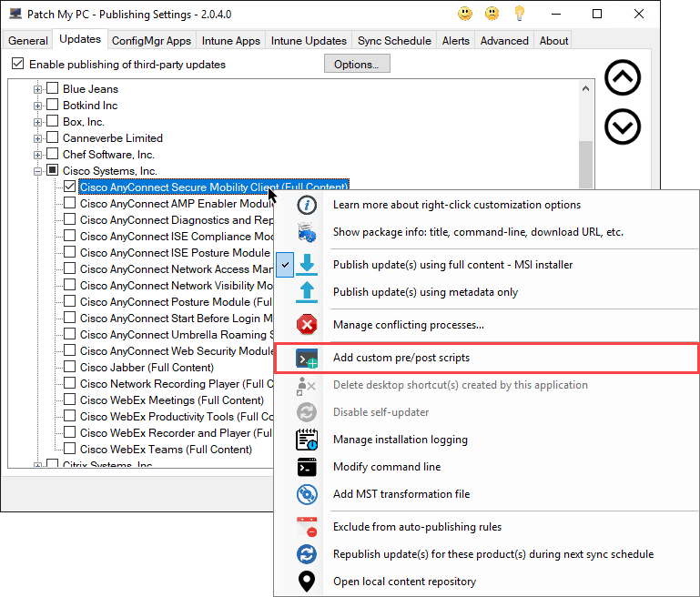
Task: Check Cisco AnyConnect AMP Enabler Module
Action: pos(69,203)
